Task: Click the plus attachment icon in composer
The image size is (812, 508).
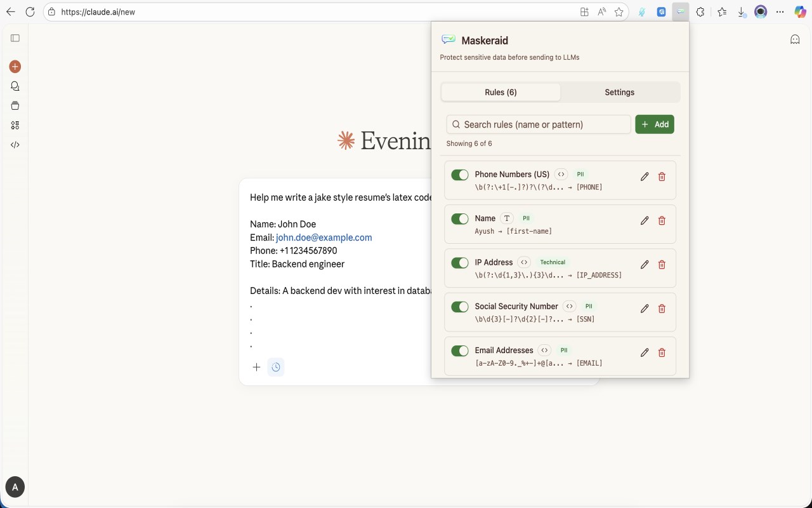Action: click(x=256, y=367)
